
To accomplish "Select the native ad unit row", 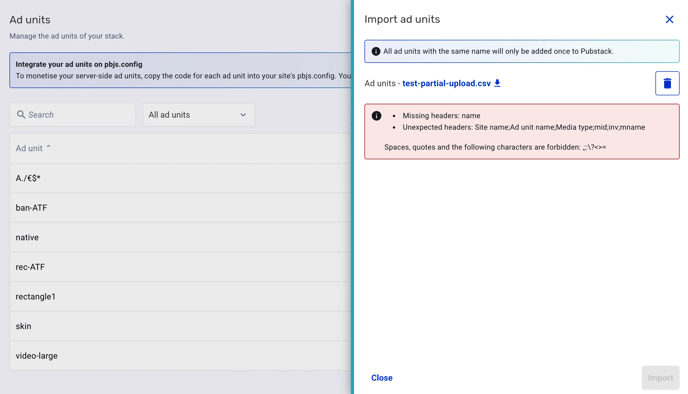I will click(x=180, y=237).
